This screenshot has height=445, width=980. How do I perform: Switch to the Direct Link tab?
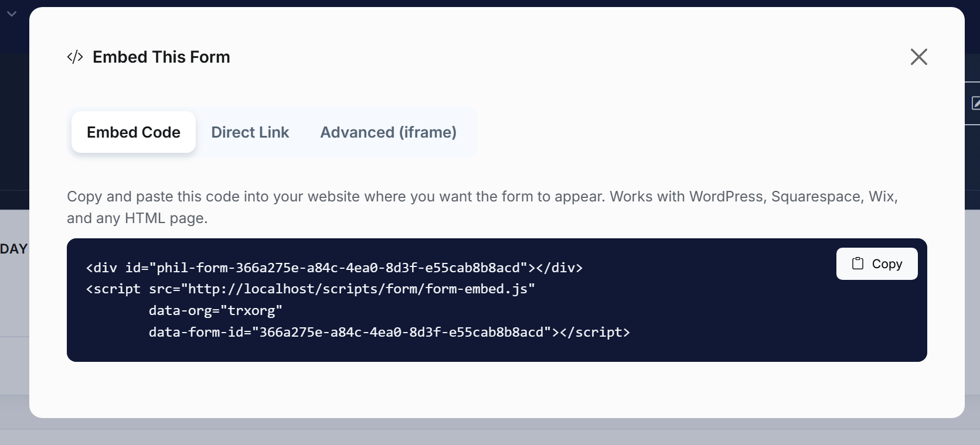click(250, 132)
